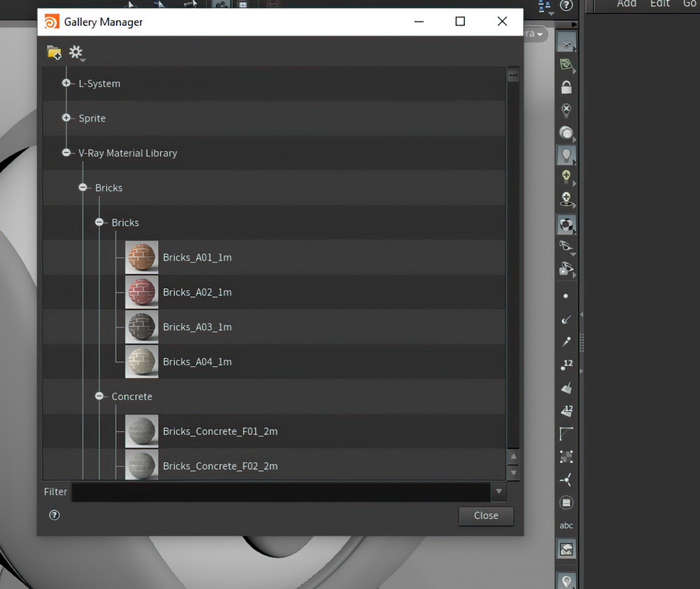The width and height of the screenshot is (700, 589).
Task: Open the gear settings menu in Gallery Manager
Action: [x=76, y=53]
